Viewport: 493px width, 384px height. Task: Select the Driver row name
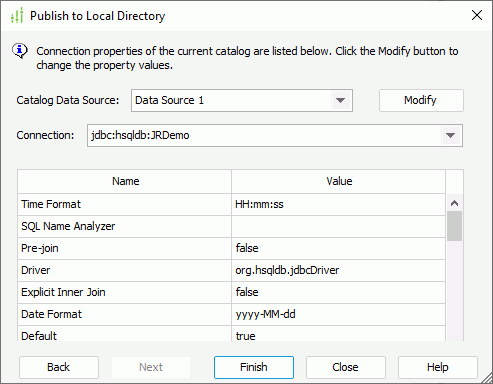coord(125,270)
